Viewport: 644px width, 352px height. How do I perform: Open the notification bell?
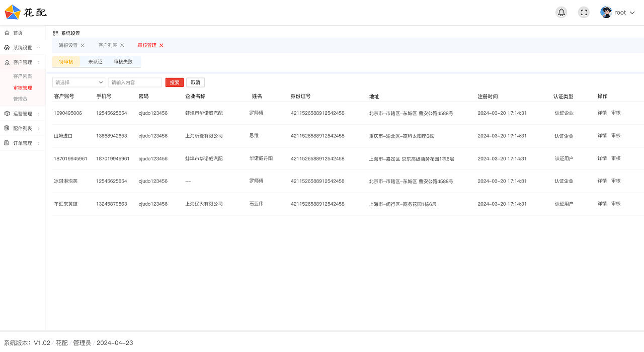[561, 13]
